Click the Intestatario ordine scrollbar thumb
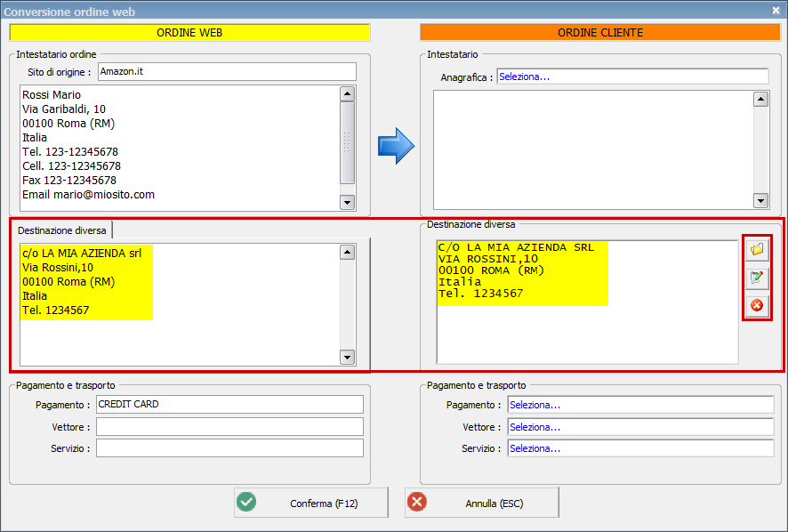788x532 pixels. (347, 143)
